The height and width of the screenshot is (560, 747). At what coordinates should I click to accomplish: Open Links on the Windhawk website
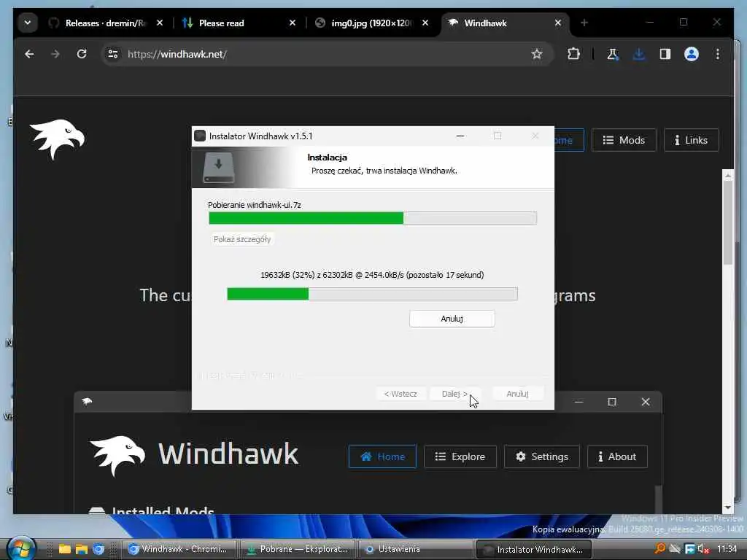click(691, 140)
